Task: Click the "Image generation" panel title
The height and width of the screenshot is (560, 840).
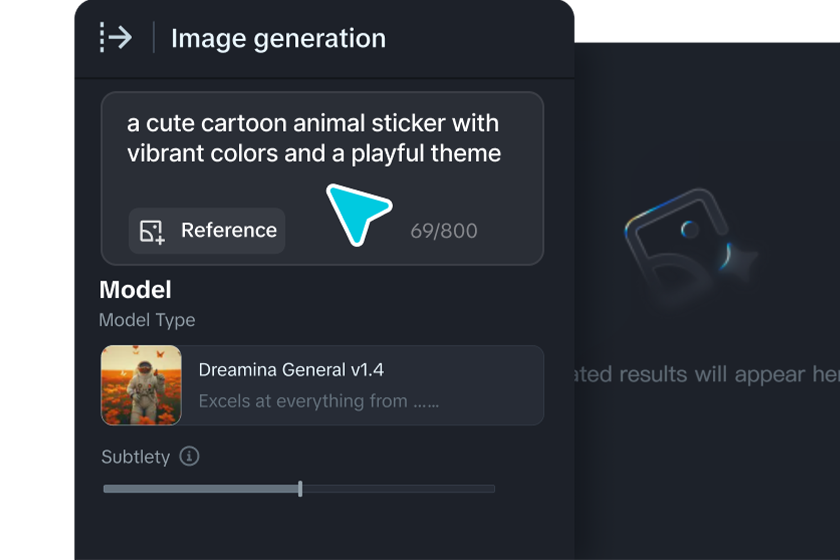Action: [278, 38]
